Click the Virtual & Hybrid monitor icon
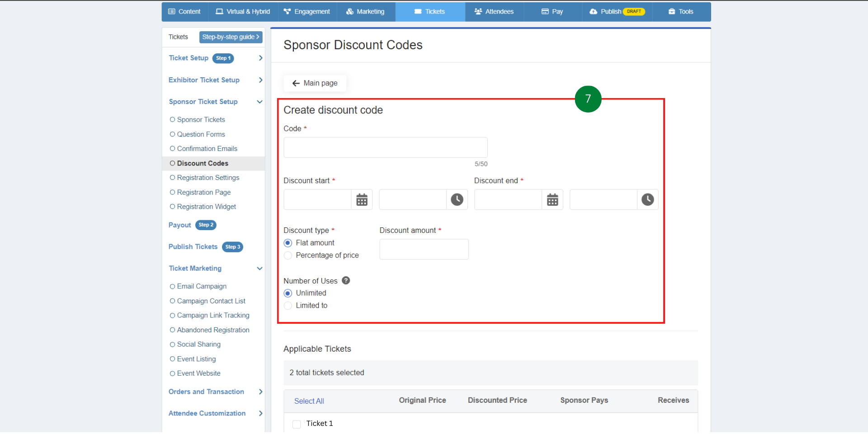Image resolution: width=868 pixels, height=434 pixels. pyautogui.click(x=219, y=12)
